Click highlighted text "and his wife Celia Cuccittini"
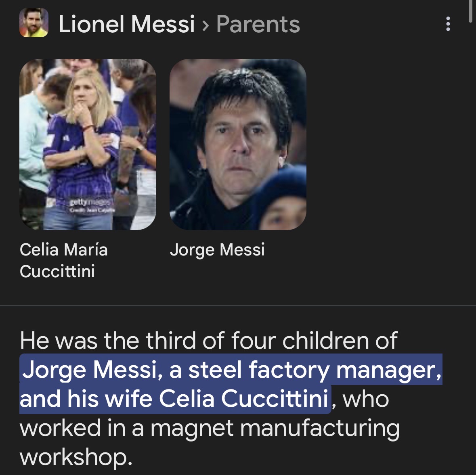 coord(174,399)
